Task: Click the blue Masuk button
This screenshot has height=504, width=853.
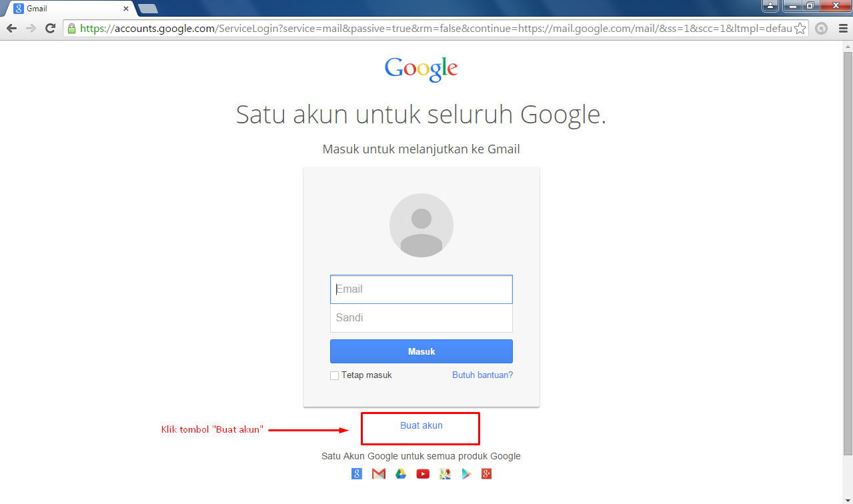Action: (421, 351)
